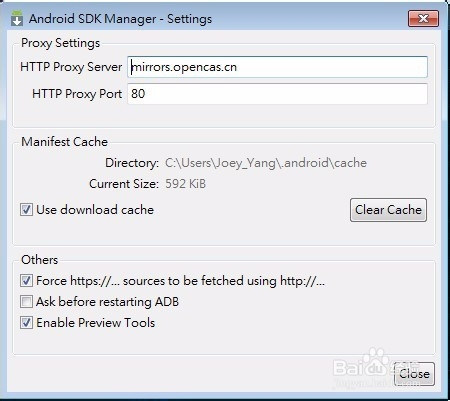Click the Manifest Cache group heading

(x=64, y=142)
